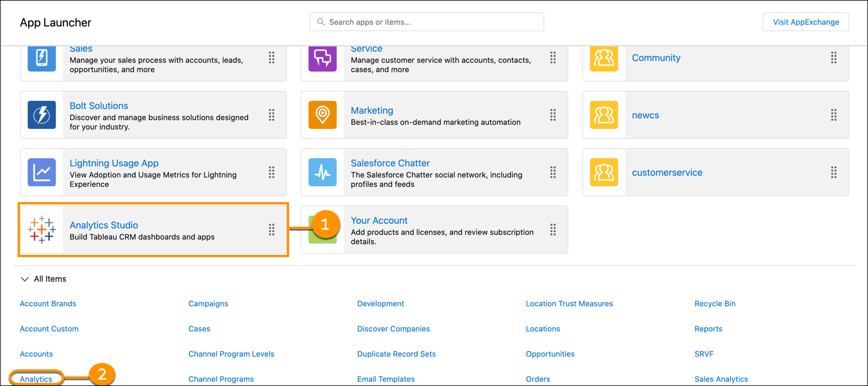Click drag handle on Marketing tile
Viewport: 868px width, 386px height.
pyautogui.click(x=552, y=115)
